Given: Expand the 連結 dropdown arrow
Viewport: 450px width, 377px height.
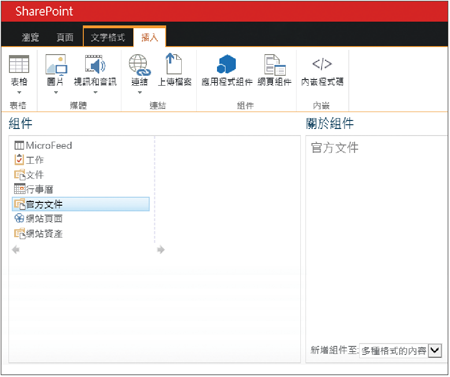Looking at the screenshot, I should 140,92.
